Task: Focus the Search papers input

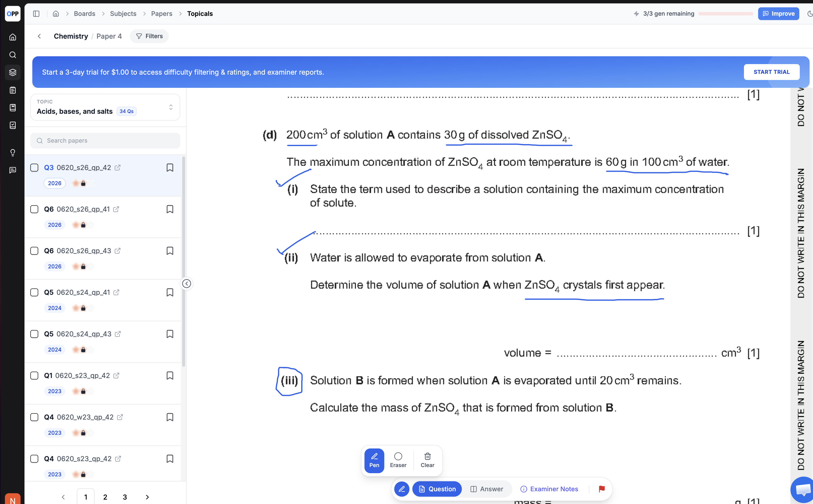Action: [x=105, y=141]
